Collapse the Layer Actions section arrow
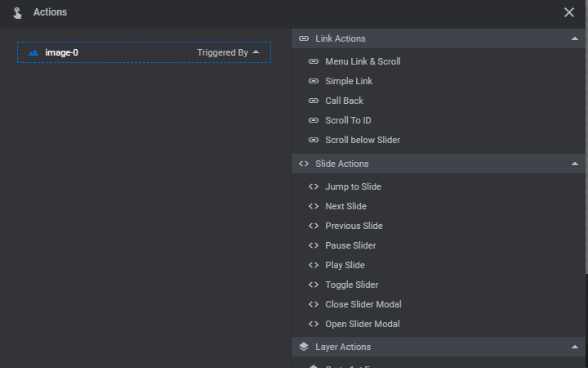Screen dimensions: 588x368 575,347
